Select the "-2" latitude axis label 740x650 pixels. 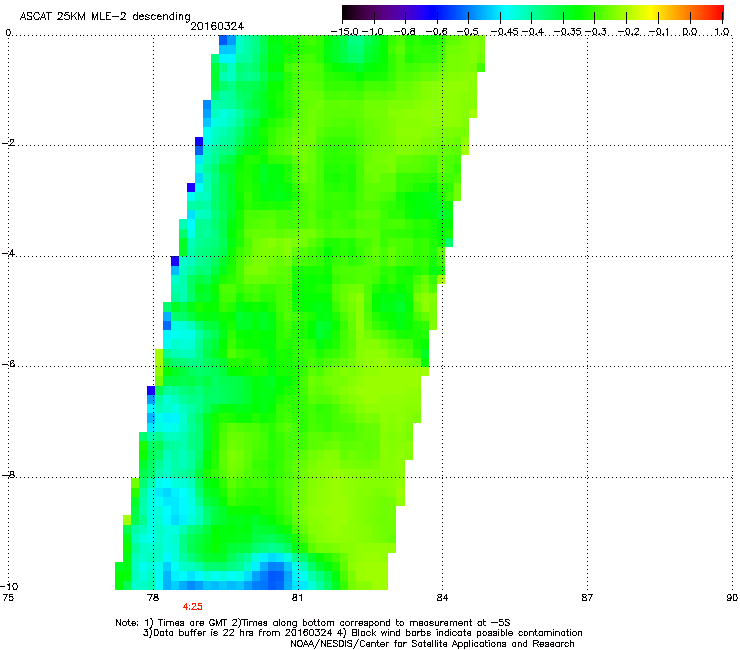tap(8, 143)
